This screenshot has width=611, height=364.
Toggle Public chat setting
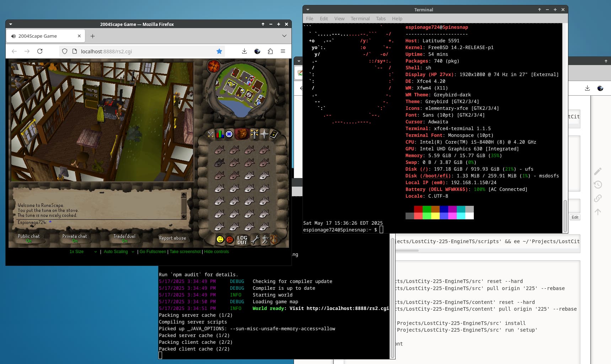click(x=29, y=238)
